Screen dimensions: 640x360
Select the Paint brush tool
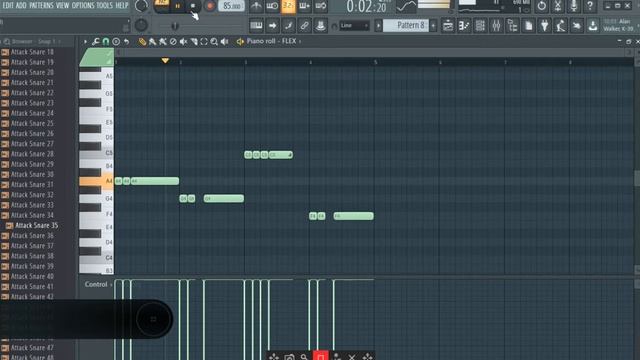152,41
